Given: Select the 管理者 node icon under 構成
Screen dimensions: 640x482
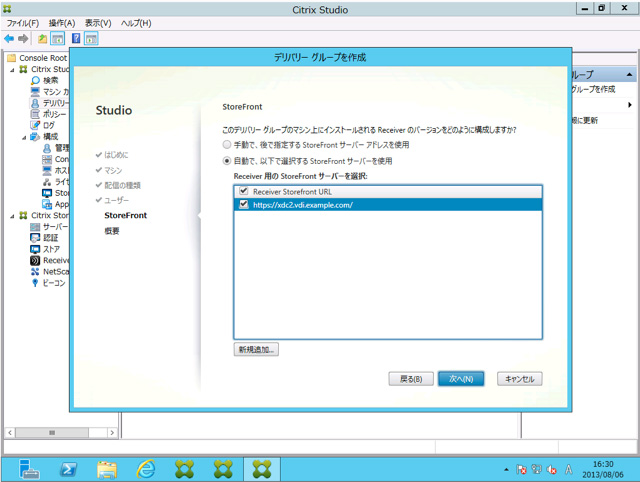Looking at the screenshot, I should click(47, 148).
